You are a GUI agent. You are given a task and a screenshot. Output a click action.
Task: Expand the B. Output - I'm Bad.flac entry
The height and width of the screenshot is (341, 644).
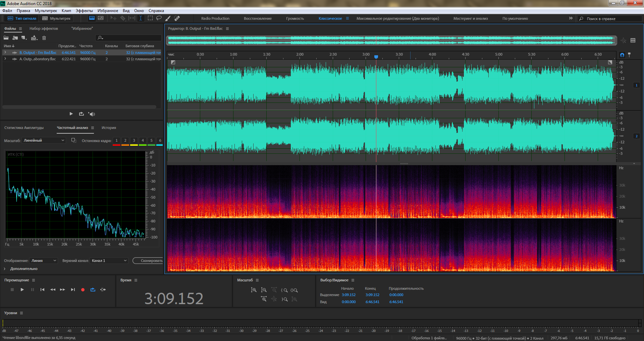tap(5, 52)
